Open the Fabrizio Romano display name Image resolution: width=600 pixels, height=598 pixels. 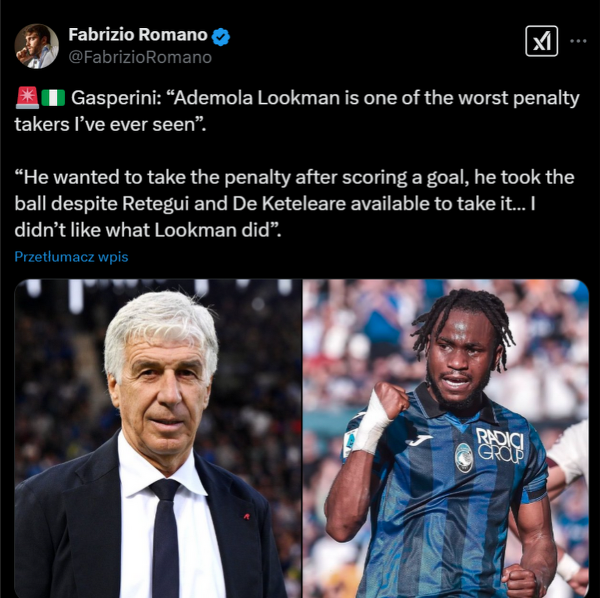[x=138, y=35]
